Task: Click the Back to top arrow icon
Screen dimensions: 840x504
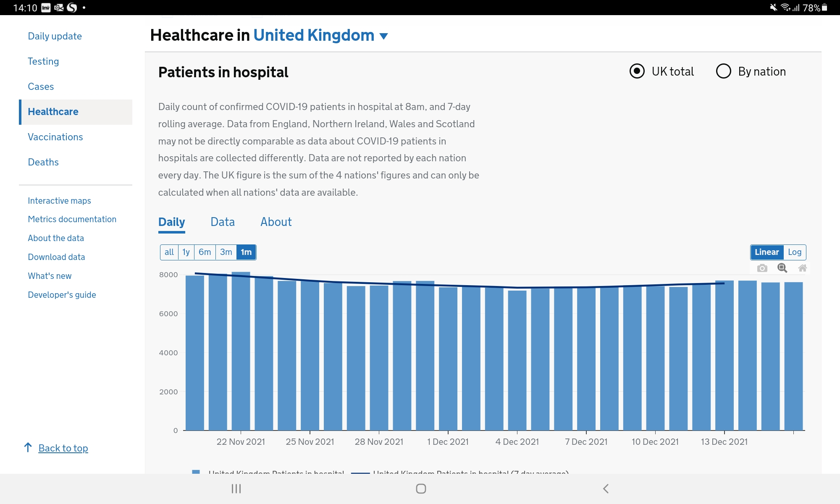Action: tap(28, 448)
